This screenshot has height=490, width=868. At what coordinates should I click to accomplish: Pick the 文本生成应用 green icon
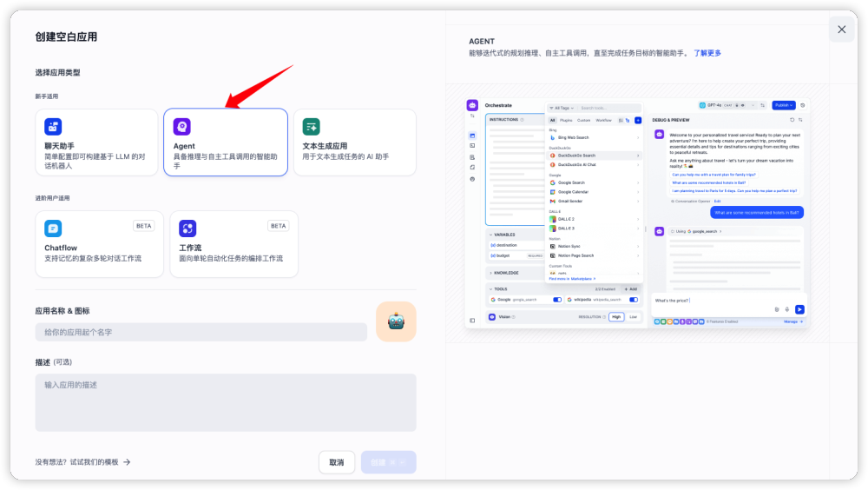click(311, 127)
